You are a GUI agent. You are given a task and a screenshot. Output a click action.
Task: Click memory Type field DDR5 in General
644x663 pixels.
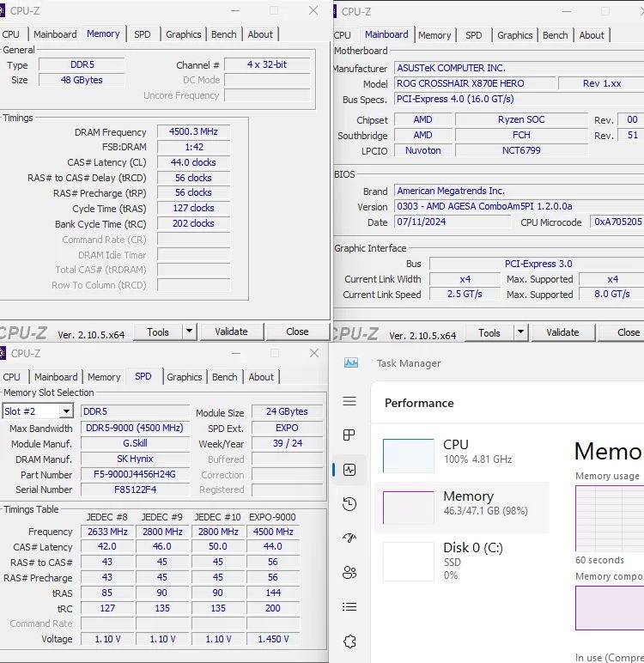point(82,64)
